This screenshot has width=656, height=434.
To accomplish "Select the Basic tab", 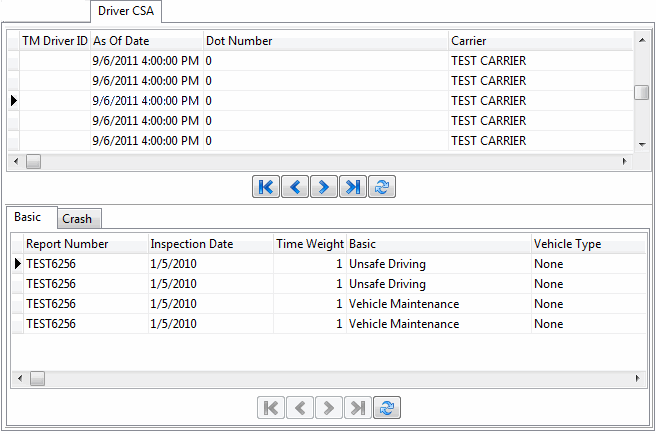I will click(29, 217).
